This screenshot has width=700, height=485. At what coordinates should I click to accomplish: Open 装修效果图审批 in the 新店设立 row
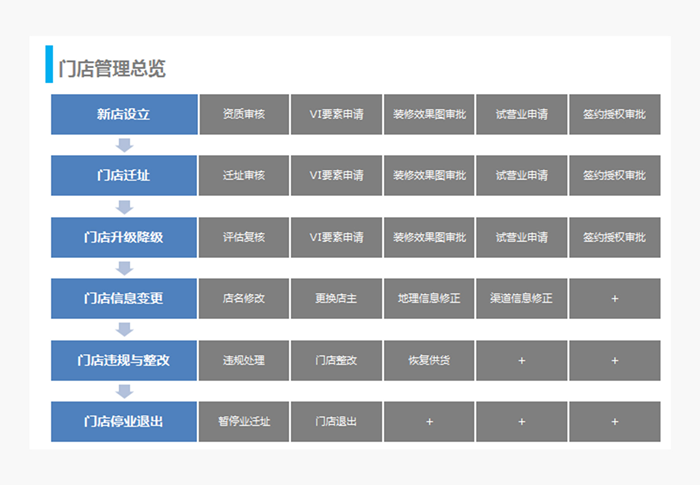429,114
